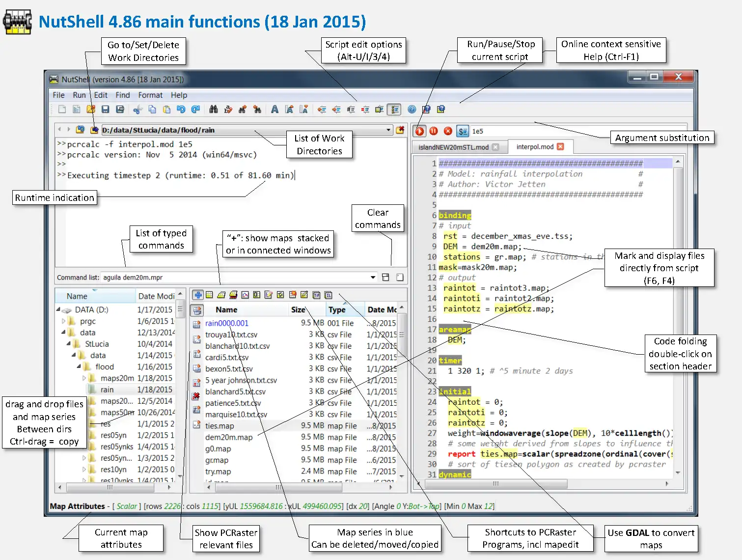Toggle show PCRaster relevant files button
Viewport: 742px width, 560px height.
(197, 310)
